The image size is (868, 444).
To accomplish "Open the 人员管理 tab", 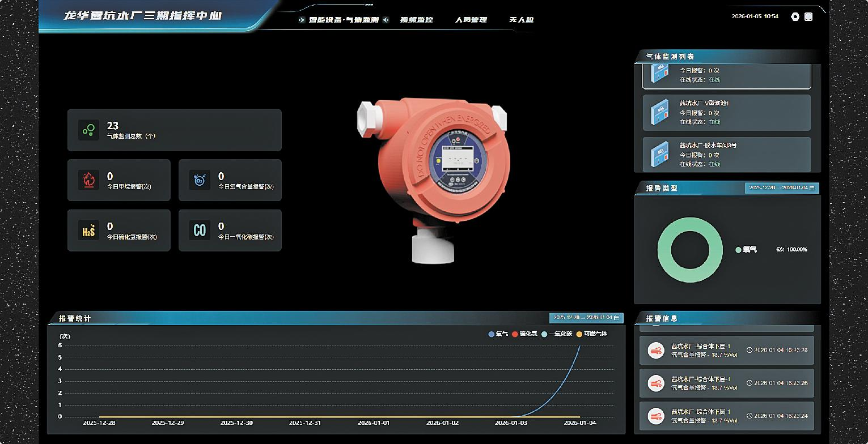I will tap(471, 20).
